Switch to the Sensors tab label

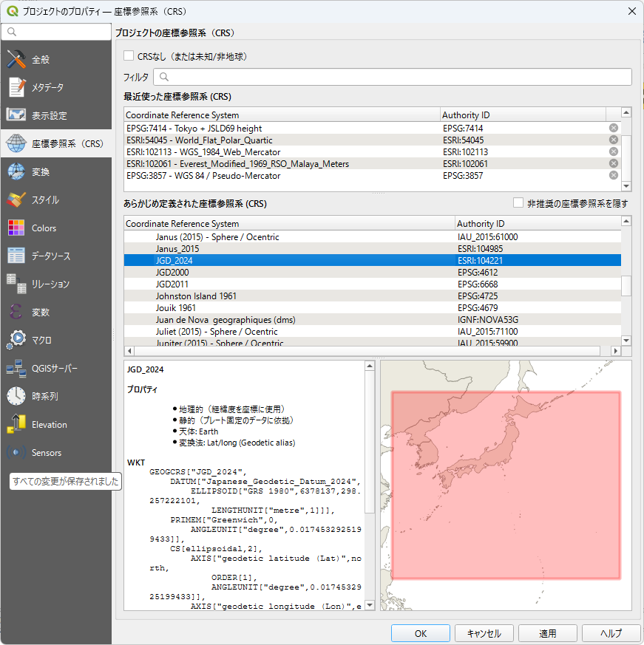47,452
